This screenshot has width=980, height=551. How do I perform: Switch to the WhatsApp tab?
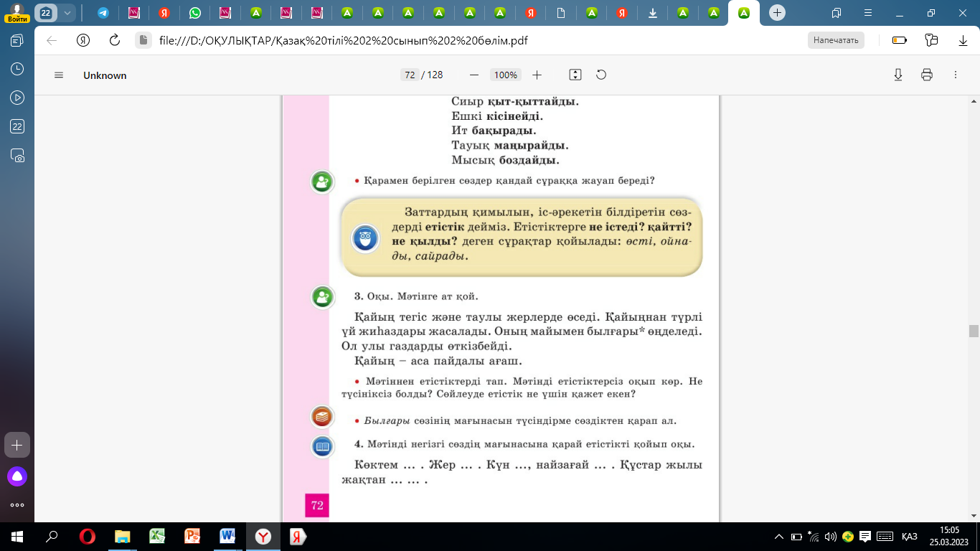pos(194,13)
